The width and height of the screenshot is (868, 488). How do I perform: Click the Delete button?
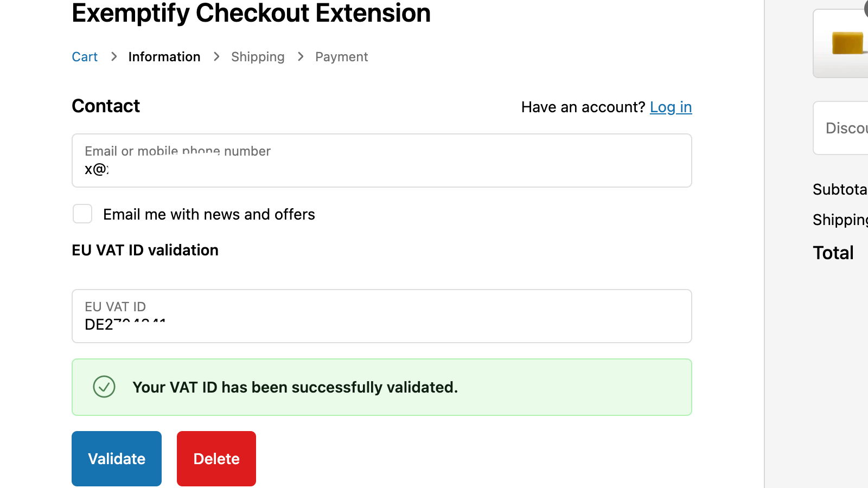click(216, 458)
